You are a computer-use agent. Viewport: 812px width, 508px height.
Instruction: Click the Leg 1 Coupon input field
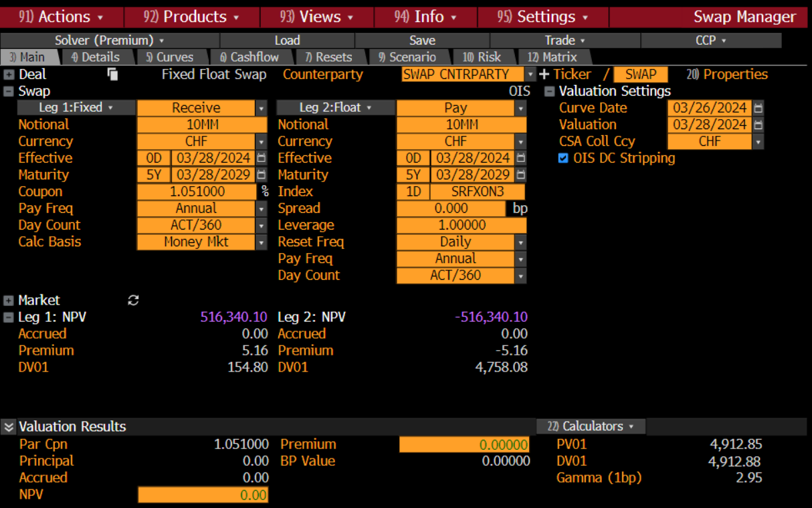tap(198, 191)
